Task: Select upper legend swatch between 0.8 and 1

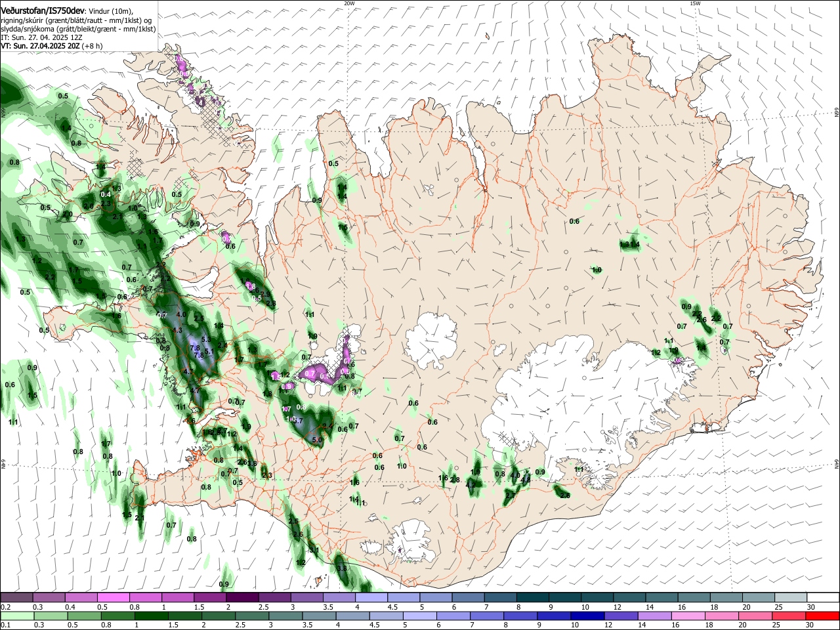Action: click(145, 597)
